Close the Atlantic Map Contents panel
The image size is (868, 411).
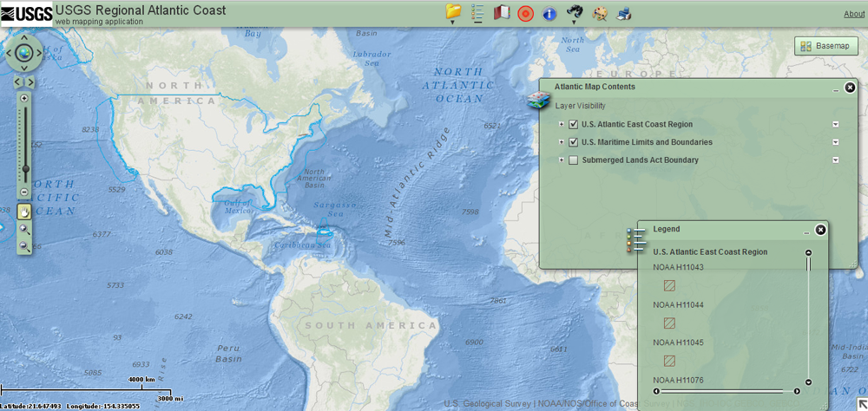tap(850, 88)
